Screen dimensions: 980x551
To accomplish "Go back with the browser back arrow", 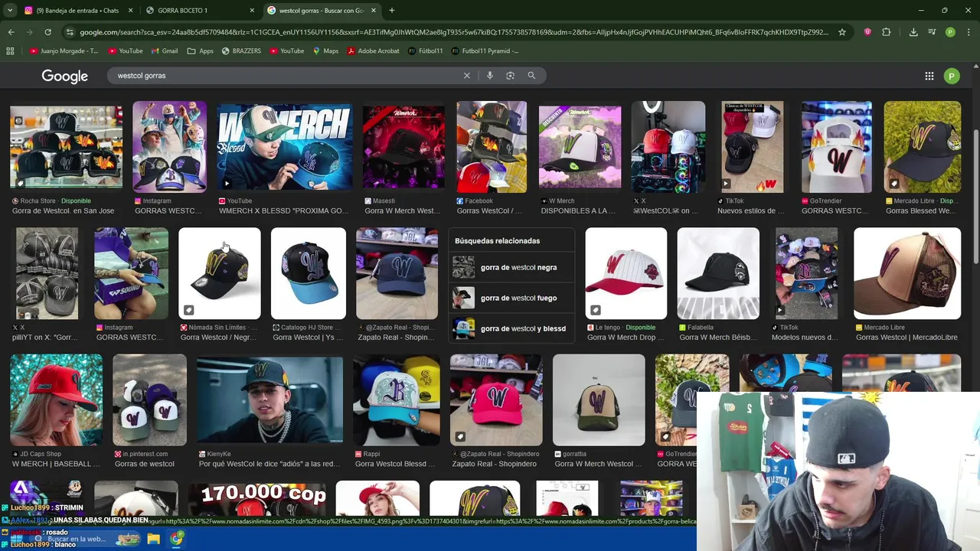I will click(11, 32).
